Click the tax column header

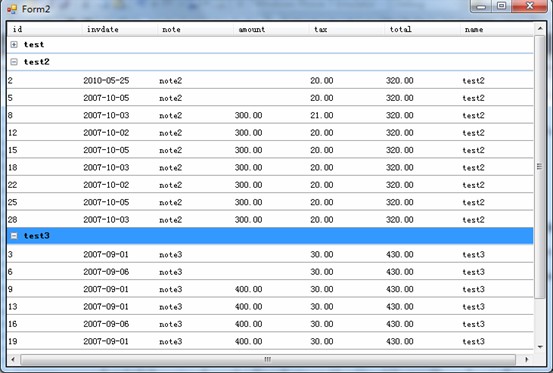(x=346, y=29)
